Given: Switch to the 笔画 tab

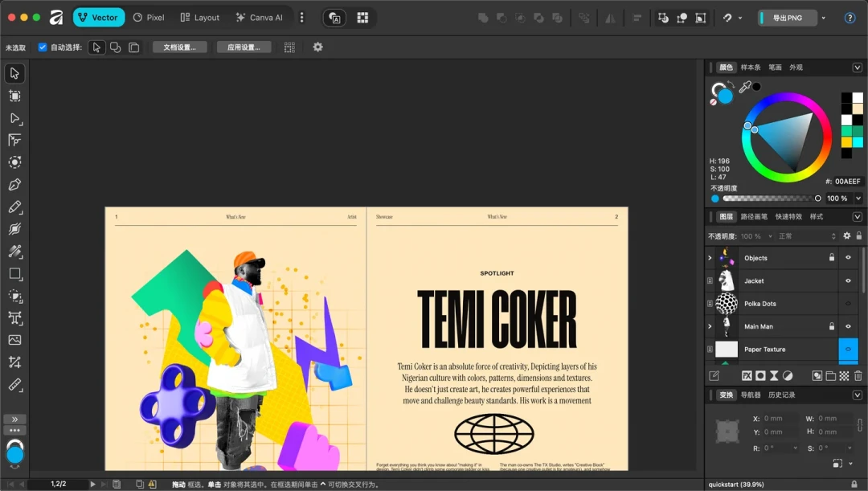Looking at the screenshot, I should click(775, 68).
